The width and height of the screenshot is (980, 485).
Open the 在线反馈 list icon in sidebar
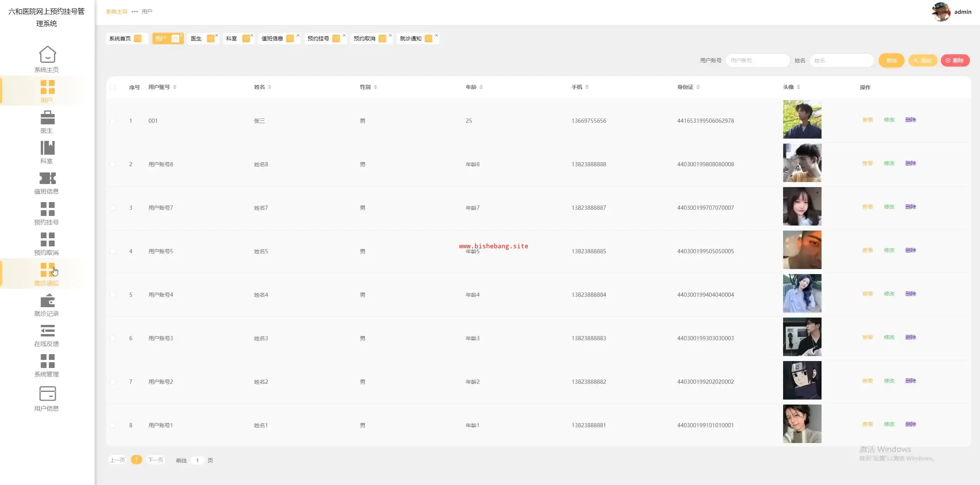[47, 331]
